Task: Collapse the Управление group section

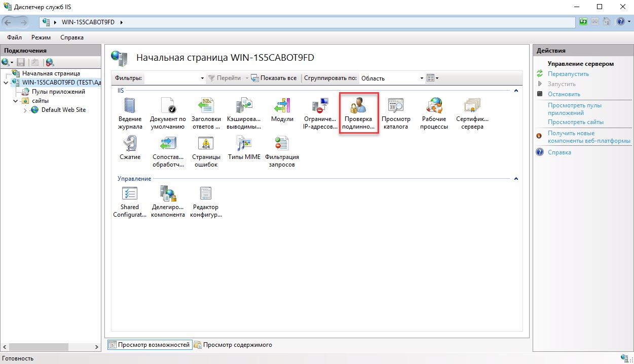Action: point(516,179)
